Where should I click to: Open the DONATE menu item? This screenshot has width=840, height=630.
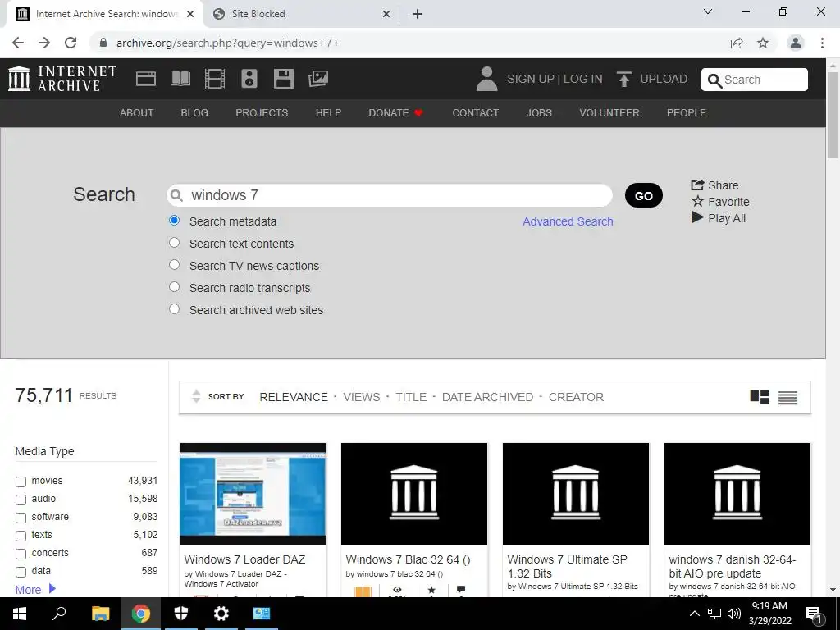[396, 113]
